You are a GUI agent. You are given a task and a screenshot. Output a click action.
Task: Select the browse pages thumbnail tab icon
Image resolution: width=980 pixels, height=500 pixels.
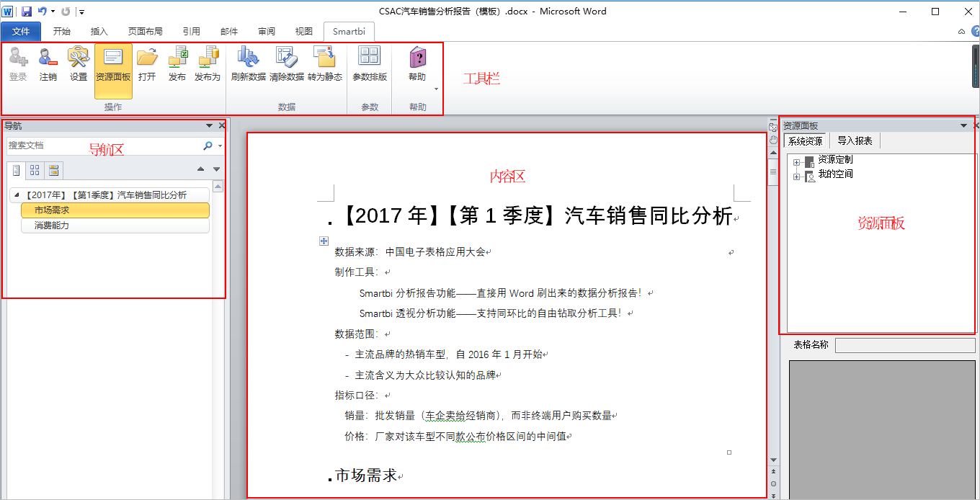pyautogui.click(x=35, y=170)
